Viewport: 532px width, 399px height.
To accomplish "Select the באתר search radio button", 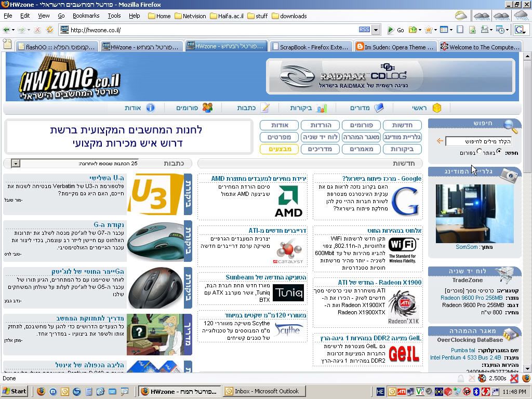I will [499, 151].
